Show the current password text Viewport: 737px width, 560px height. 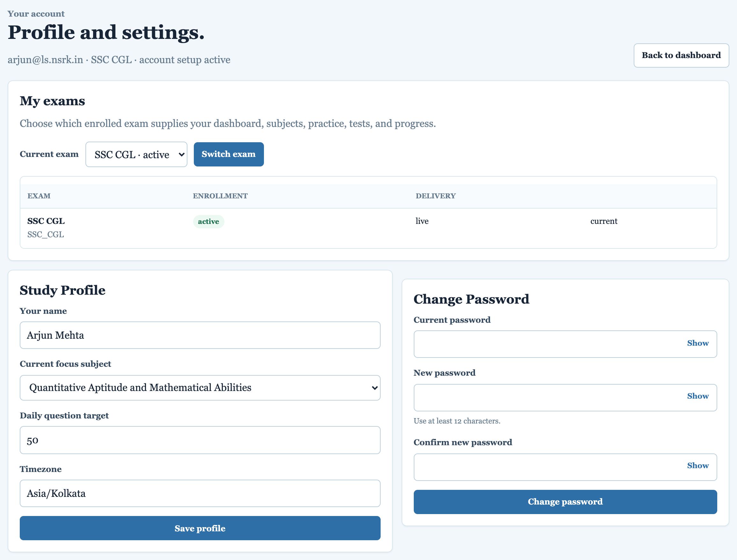pos(698,343)
